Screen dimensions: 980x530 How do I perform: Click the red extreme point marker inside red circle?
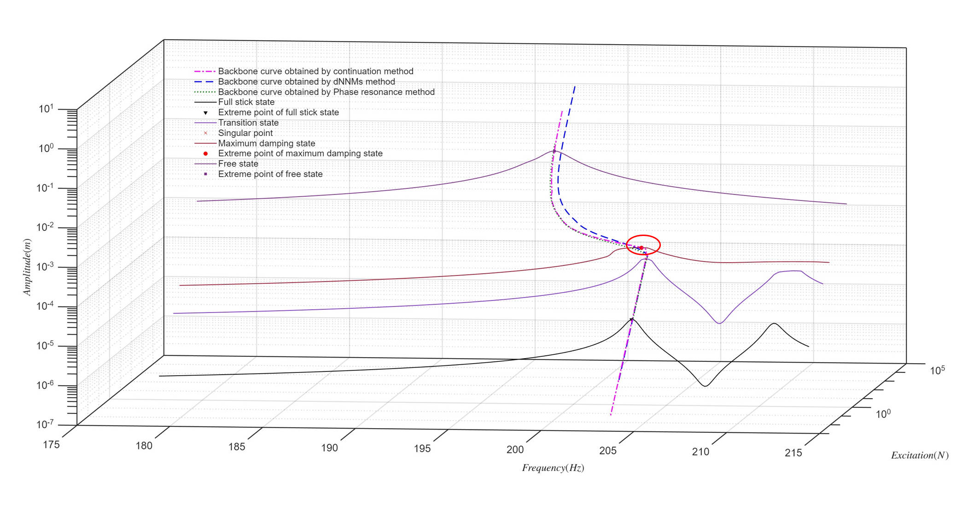641,248
